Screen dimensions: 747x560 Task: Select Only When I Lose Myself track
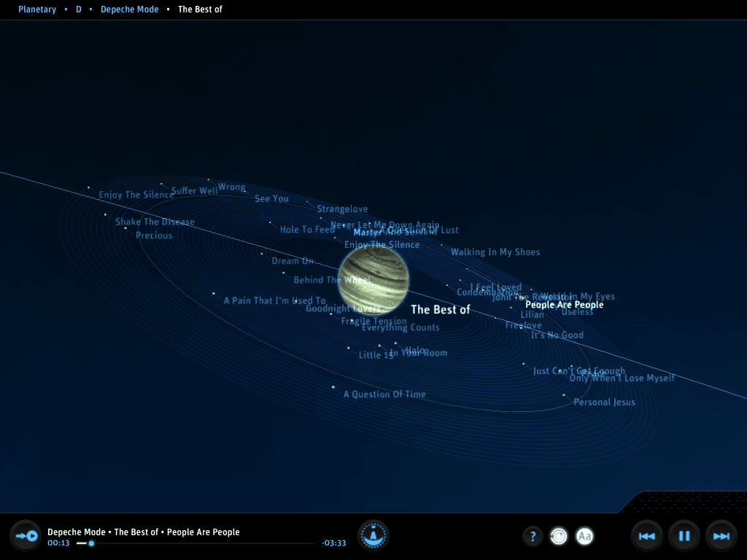(622, 378)
